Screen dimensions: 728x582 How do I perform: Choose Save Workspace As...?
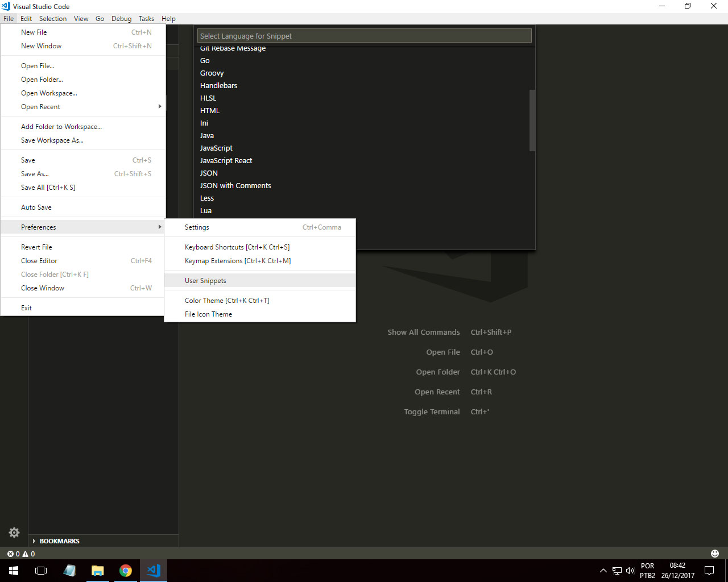[x=83, y=140]
